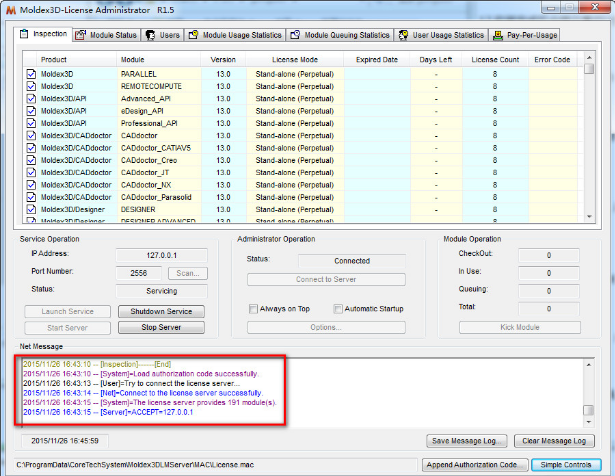Click the Expired Date column header
This screenshot has width=615, height=476.
(x=377, y=60)
